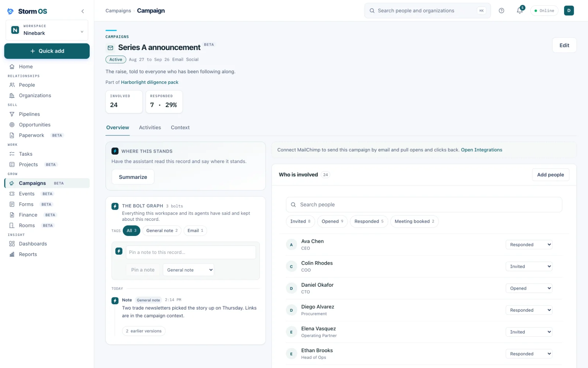Open Ava Chen's status dropdown

[529, 245]
